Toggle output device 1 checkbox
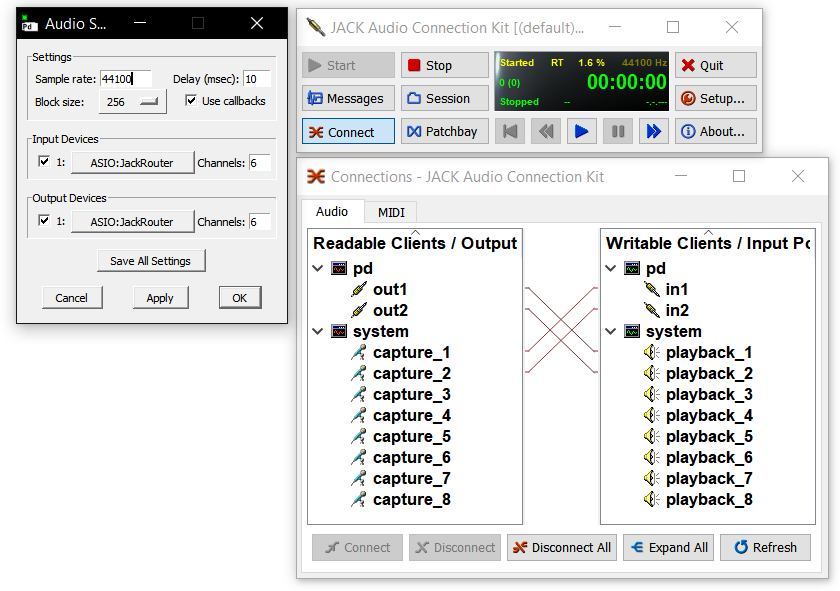The image size is (840, 591). (x=44, y=220)
